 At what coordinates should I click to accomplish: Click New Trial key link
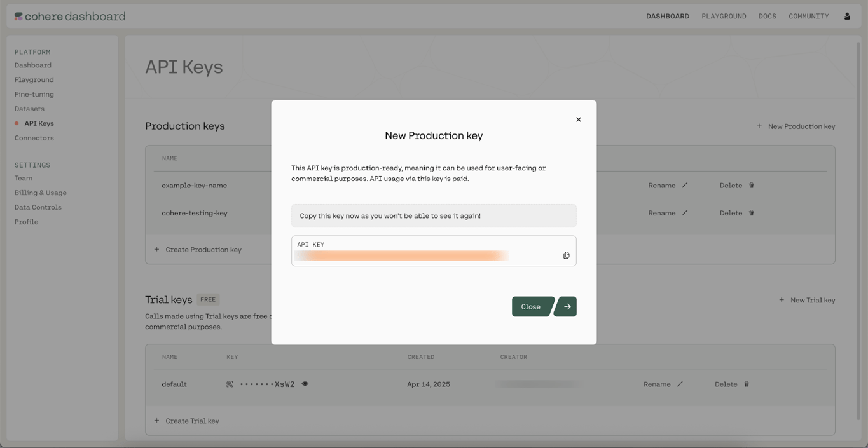pos(807,300)
